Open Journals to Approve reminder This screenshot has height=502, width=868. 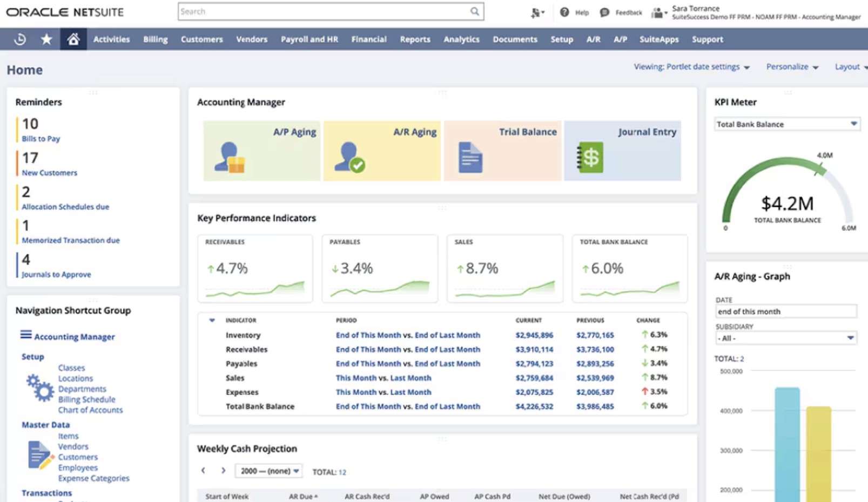[56, 274]
